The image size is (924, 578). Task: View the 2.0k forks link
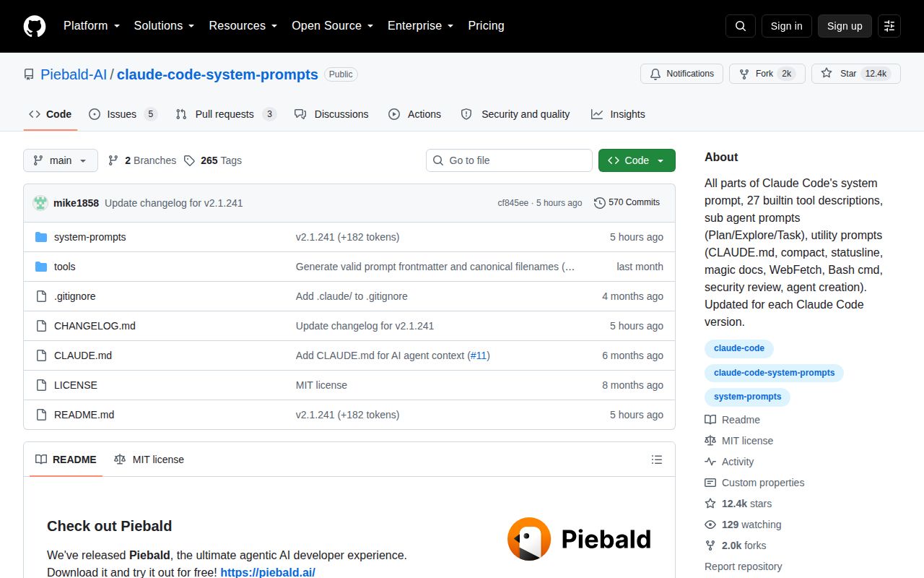click(736, 545)
